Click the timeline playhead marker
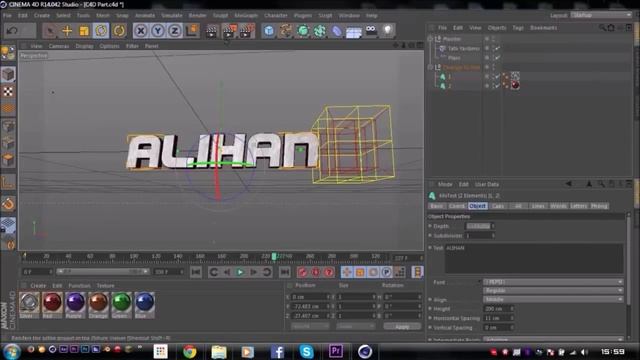640x360 pixels. click(x=274, y=256)
